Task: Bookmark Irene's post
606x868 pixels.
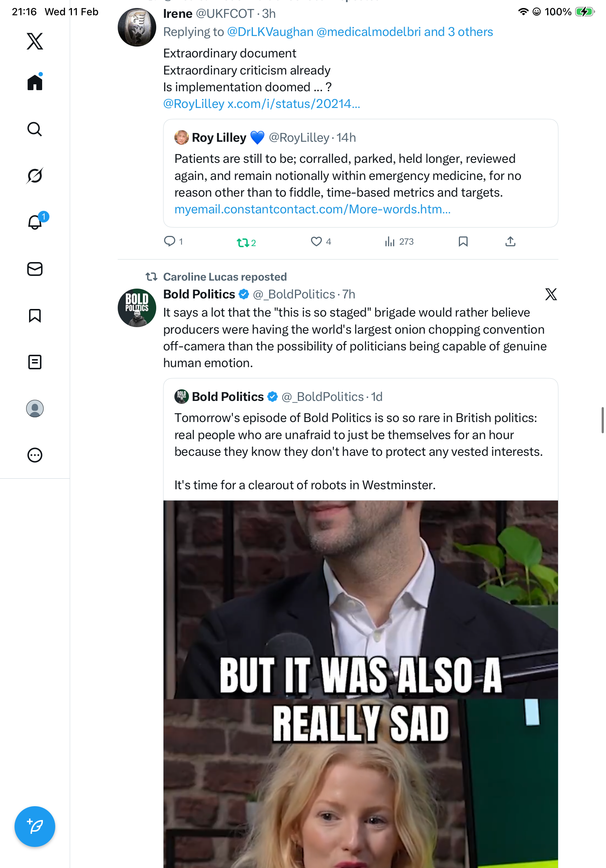Action: 463,242
